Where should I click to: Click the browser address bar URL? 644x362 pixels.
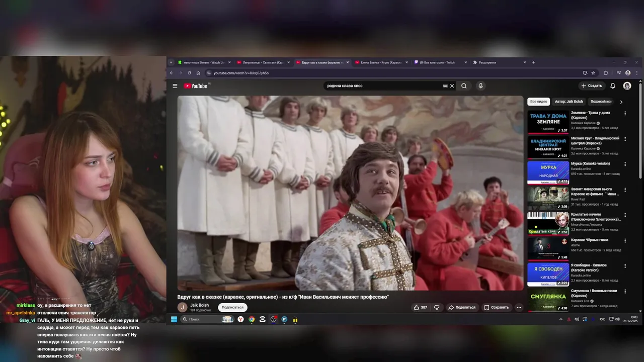tap(241, 73)
